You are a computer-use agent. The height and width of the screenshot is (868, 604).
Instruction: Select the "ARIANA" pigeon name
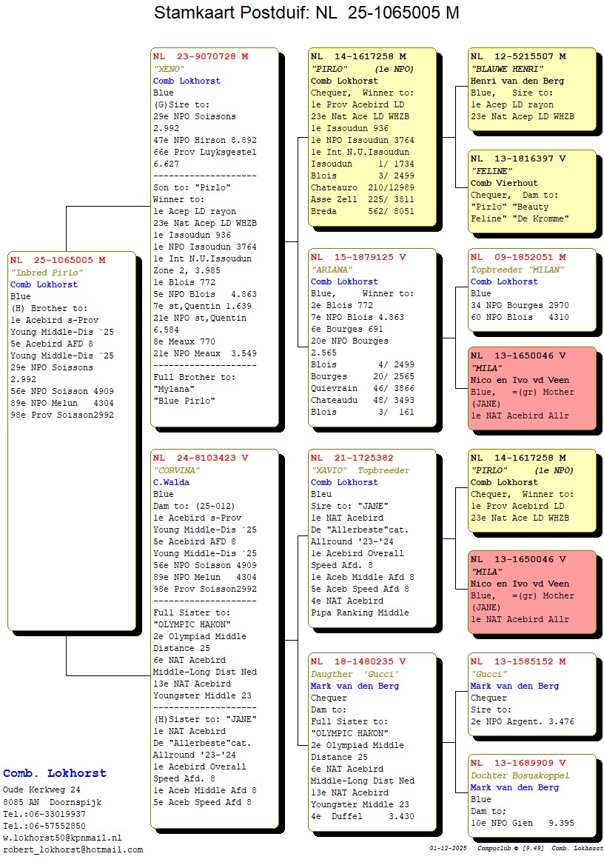(332, 270)
